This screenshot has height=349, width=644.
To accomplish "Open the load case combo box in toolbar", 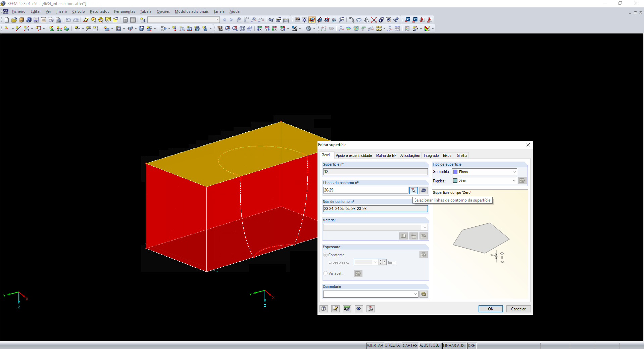I will tap(184, 20).
